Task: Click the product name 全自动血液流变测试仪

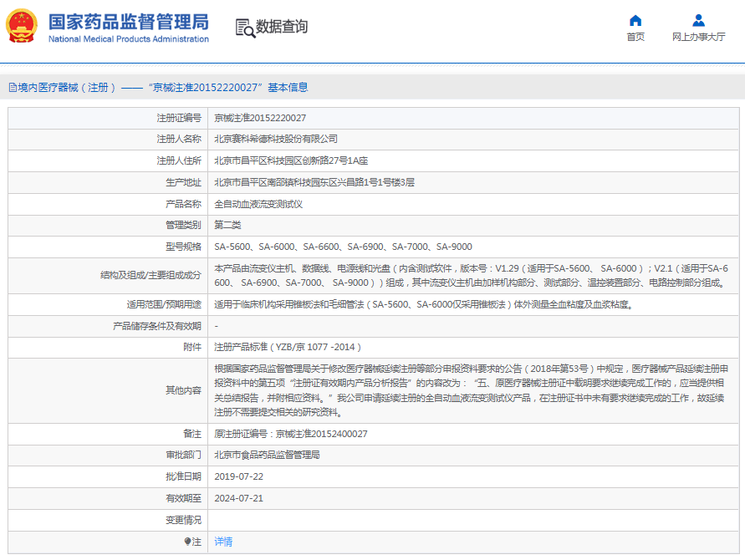Action: [258, 204]
